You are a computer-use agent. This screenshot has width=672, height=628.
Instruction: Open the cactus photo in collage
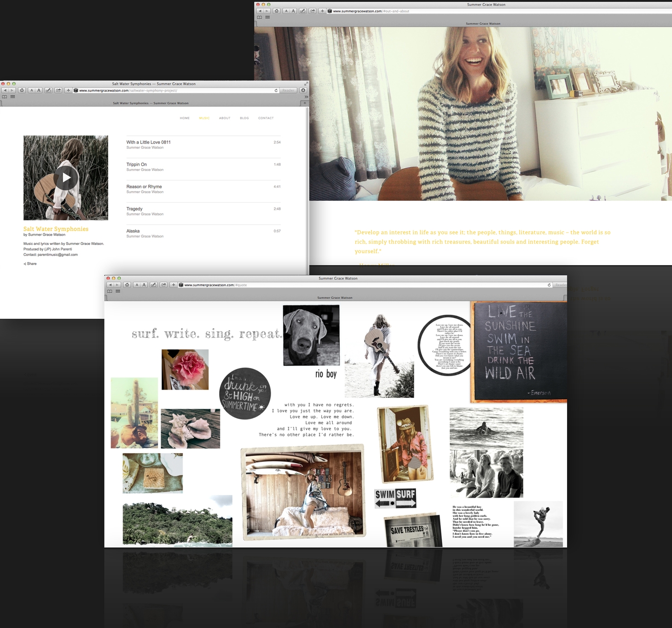(134, 413)
